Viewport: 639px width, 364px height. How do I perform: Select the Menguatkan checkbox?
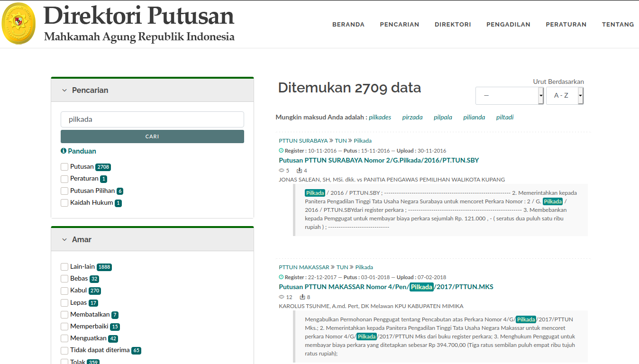pos(64,338)
